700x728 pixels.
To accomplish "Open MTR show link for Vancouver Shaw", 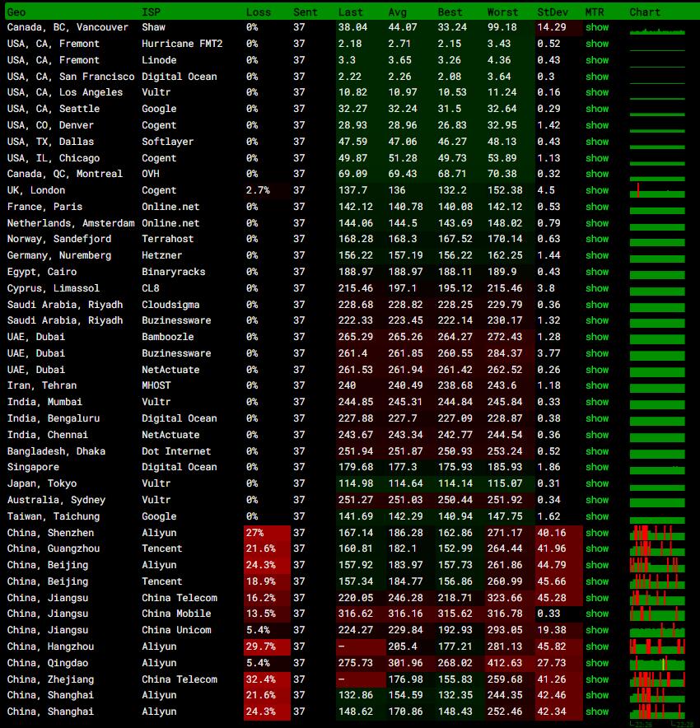I will coord(597,27).
